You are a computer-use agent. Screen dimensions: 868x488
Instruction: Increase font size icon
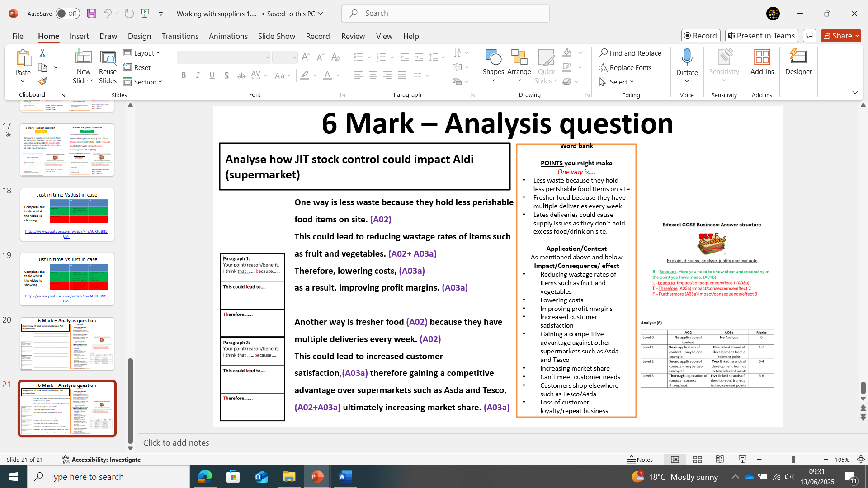tap(306, 57)
